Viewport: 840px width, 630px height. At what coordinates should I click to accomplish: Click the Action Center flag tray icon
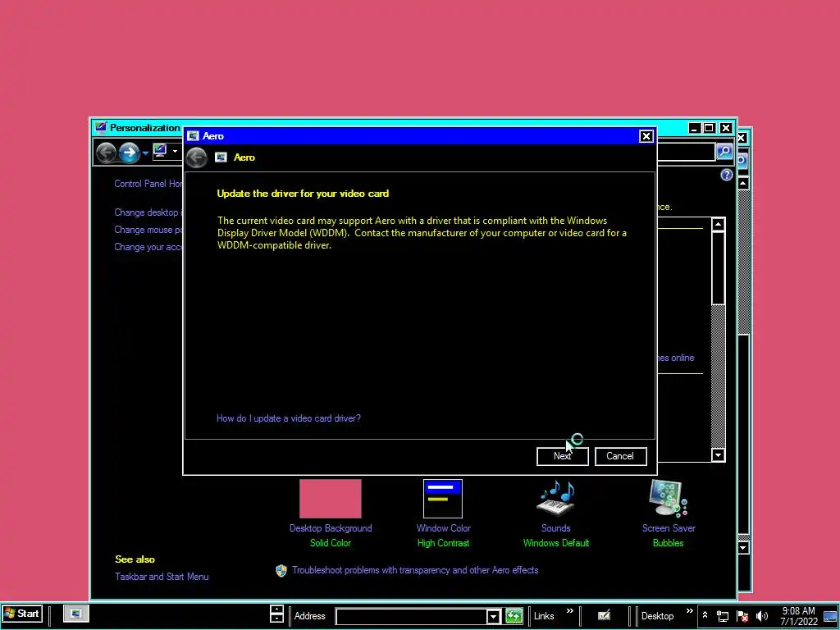(742, 616)
